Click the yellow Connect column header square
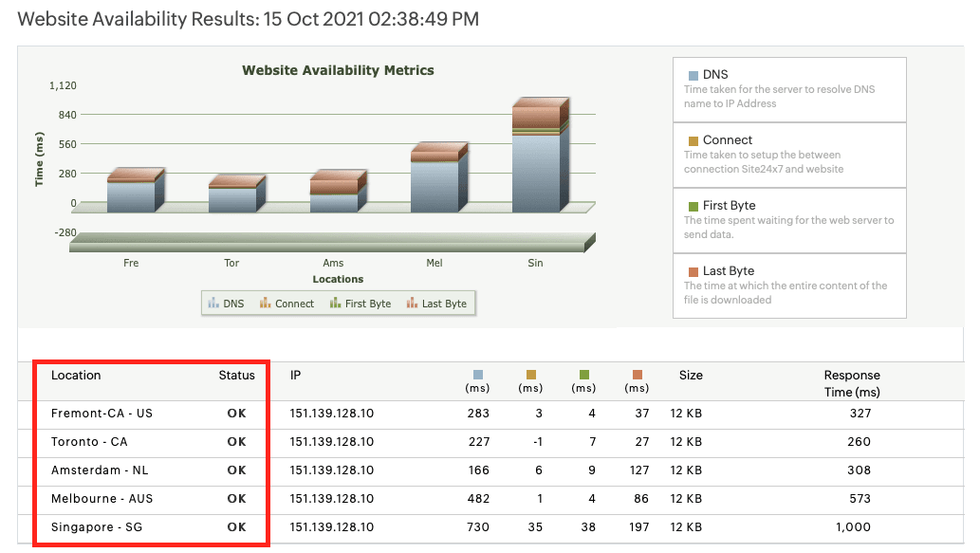The image size is (980, 553). 530,375
